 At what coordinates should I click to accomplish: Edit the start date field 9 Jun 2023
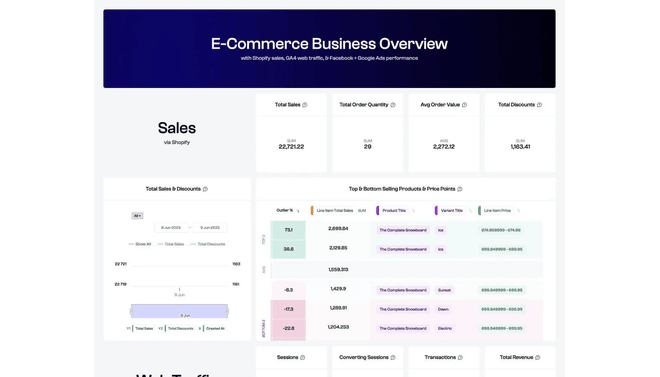point(171,228)
